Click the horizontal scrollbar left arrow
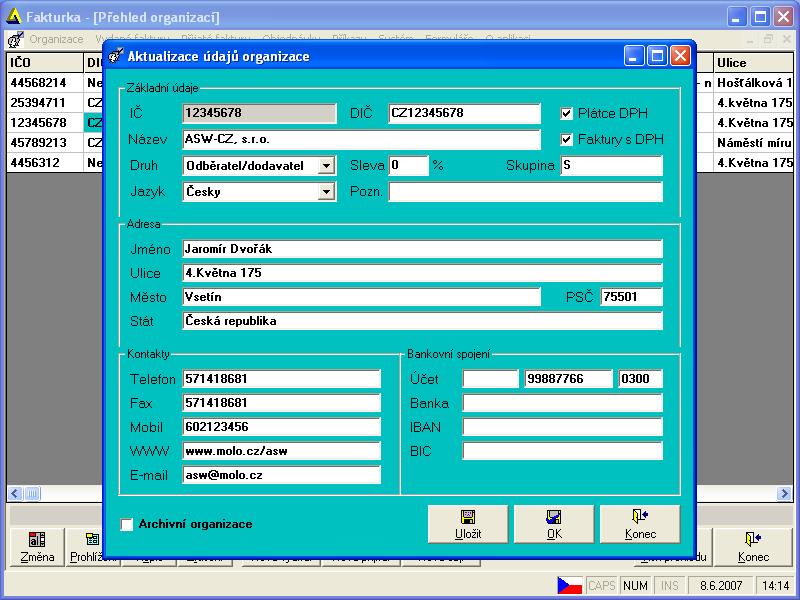This screenshot has width=800, height=600. coord(14,493)
